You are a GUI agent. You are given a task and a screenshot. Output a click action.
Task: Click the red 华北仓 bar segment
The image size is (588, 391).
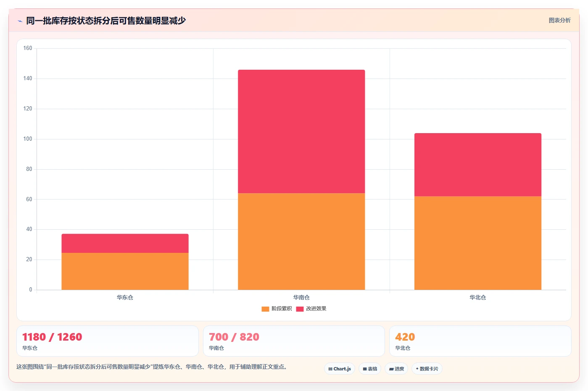[478, 165]
